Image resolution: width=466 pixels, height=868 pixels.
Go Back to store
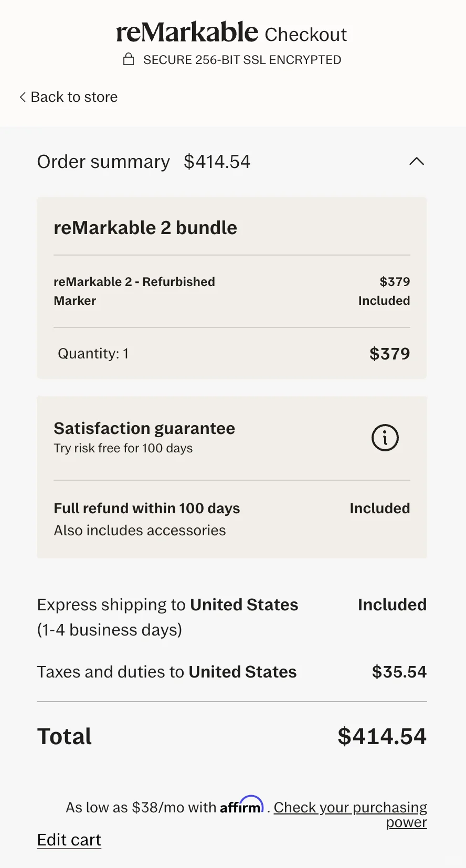[x=69, y=97]
